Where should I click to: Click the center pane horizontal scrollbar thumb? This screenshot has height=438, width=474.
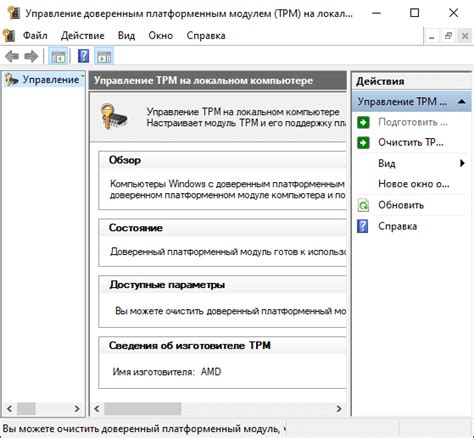click(x=143, y=409)
